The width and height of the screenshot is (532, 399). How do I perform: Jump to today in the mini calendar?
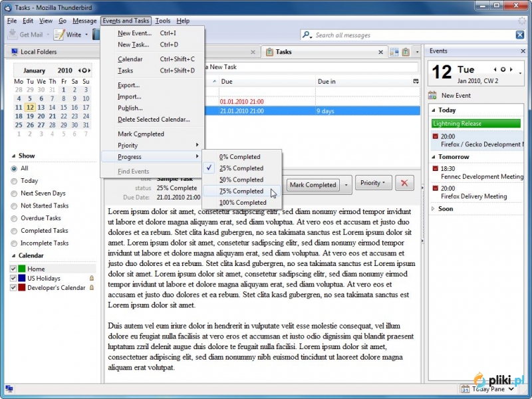(x=84, y=70)
